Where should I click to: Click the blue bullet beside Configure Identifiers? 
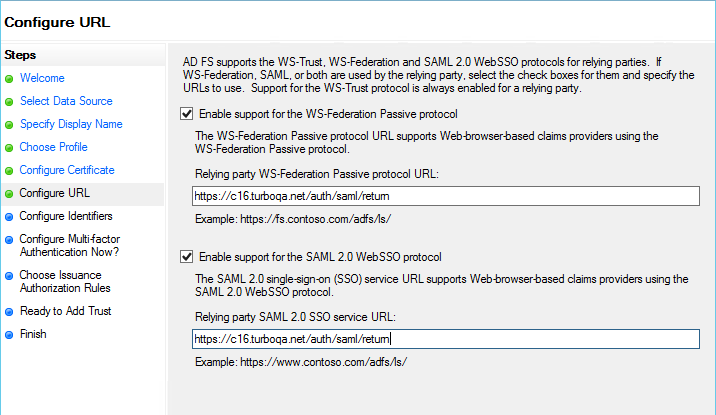coord(9,217)
